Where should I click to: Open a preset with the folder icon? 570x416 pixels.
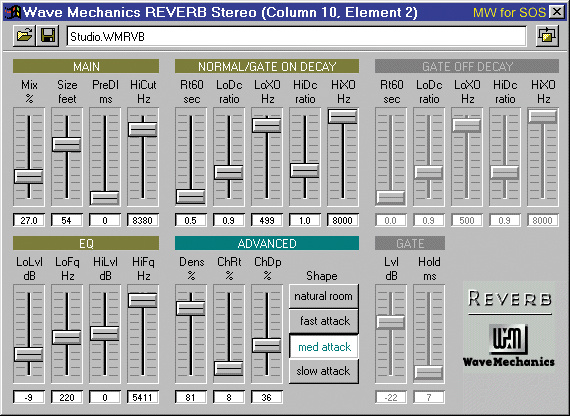pyautogui.click(x=24, y=36)
